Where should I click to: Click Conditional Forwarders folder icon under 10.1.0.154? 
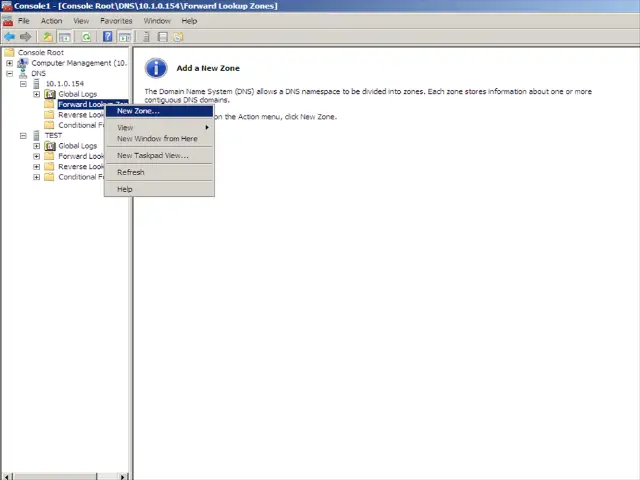(x=49, y=125)
